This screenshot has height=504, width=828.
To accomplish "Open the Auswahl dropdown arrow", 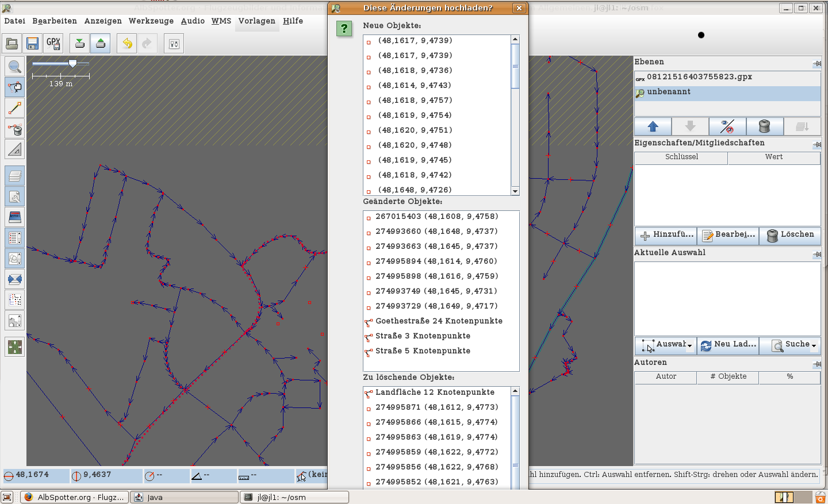I will 689,345.
